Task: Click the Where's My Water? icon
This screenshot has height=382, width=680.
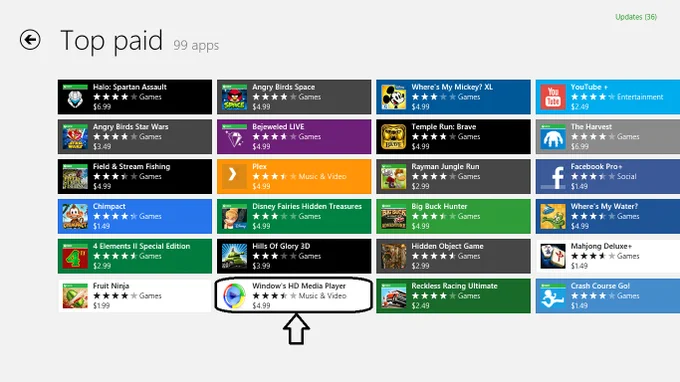Action: pyautogui.click(x=553, y=216)
